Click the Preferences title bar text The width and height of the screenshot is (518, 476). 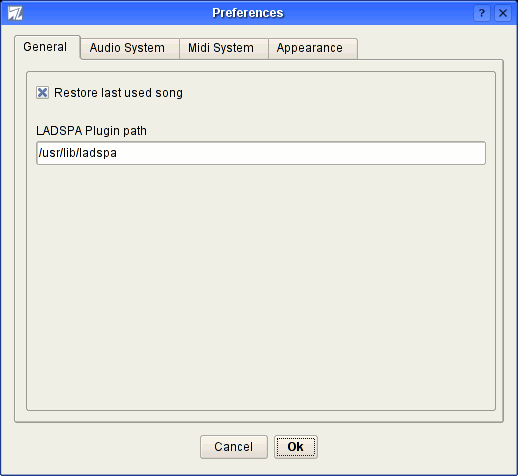248,13
